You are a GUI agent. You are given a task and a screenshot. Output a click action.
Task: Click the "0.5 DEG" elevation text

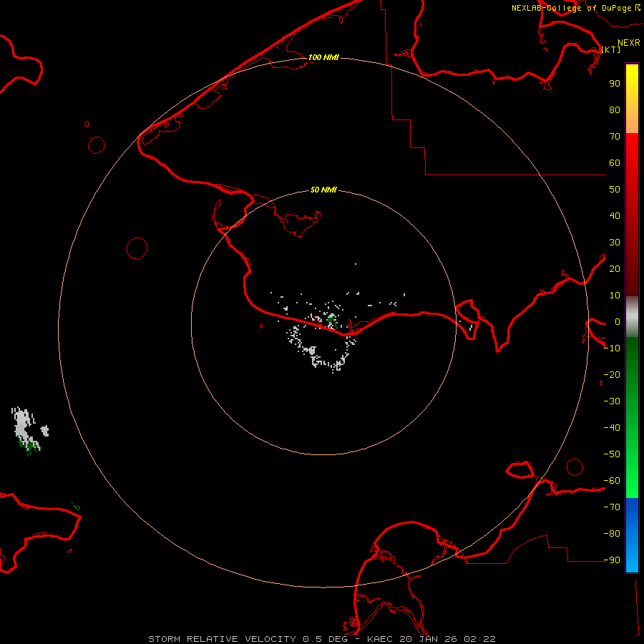(x=325, y=639)
